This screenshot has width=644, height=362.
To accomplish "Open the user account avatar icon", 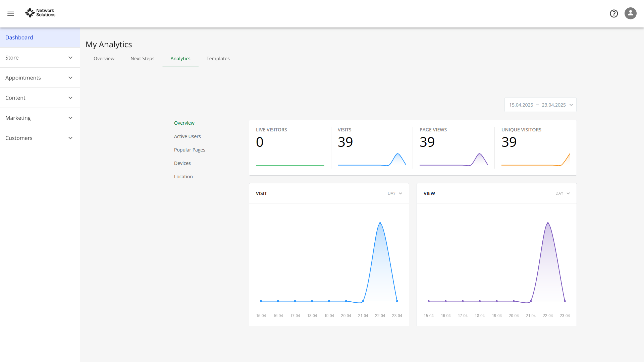I will (x=630, y=13).
